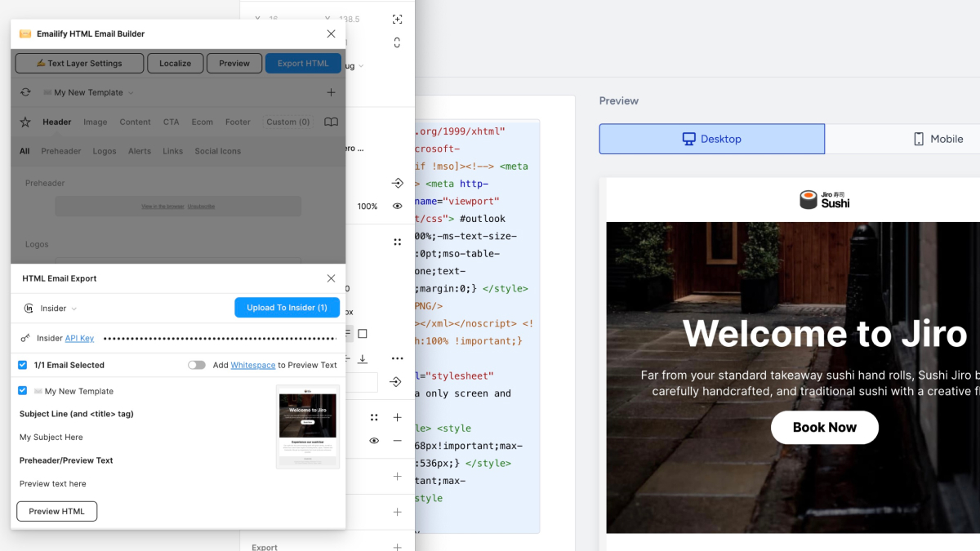
Task: Open Text Layer Settings
Action: click(79, 64)
